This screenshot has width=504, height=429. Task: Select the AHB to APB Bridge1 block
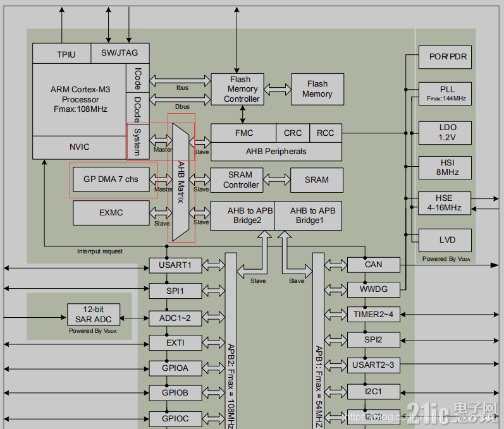tap(308, 216)
